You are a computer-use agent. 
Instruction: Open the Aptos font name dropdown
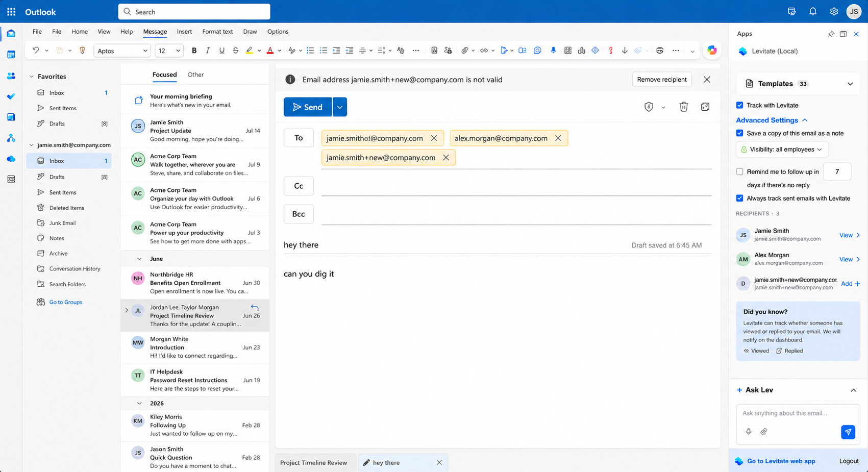pos(121,51)
